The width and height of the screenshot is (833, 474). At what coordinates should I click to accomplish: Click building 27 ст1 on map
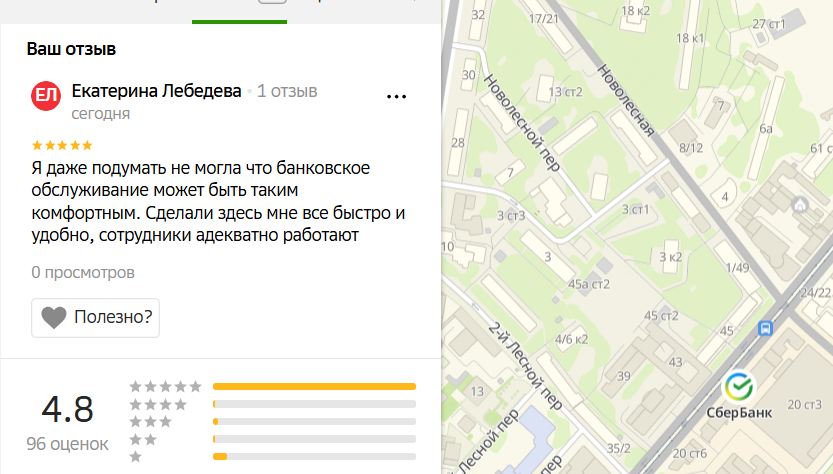point(768,24)
